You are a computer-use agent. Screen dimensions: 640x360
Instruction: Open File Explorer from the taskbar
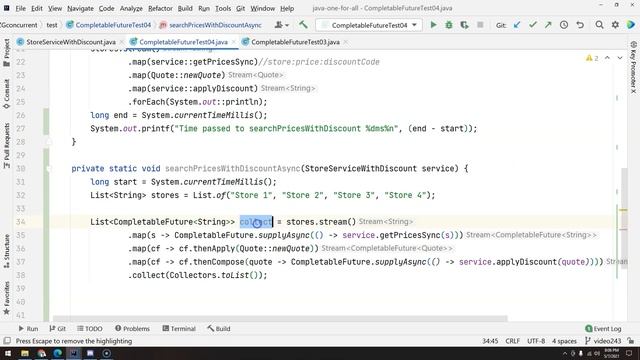[x=25, y=353]
